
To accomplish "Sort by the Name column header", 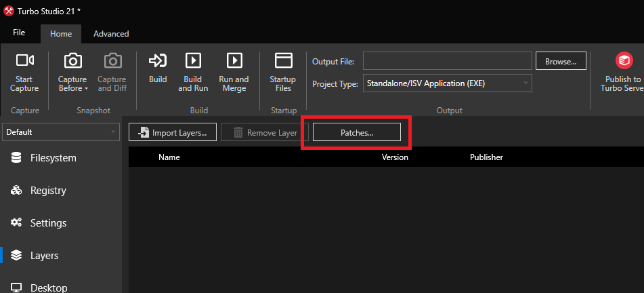I will point(169,157).
